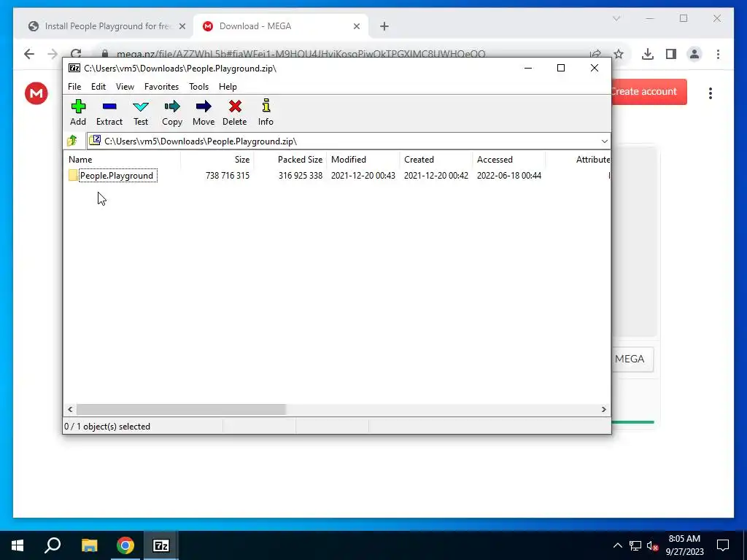
Task: Click accessed date 2022-06-18 00:44
Action: (508, 176)
